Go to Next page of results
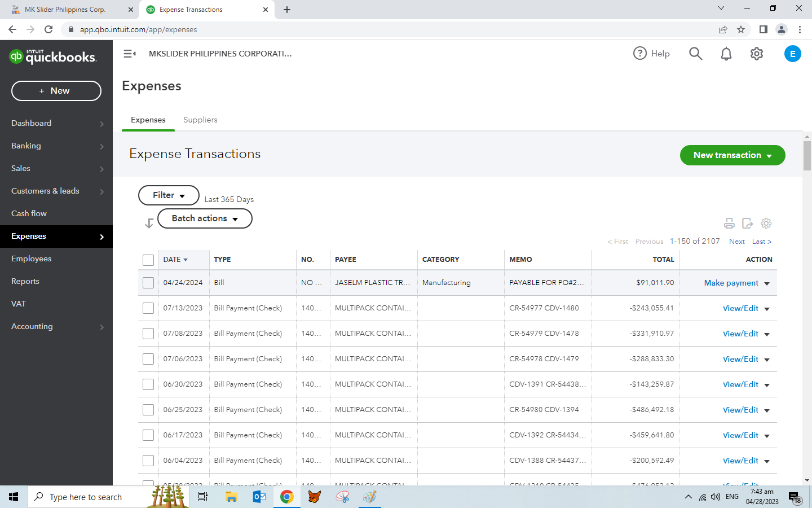 pos(736,241)
